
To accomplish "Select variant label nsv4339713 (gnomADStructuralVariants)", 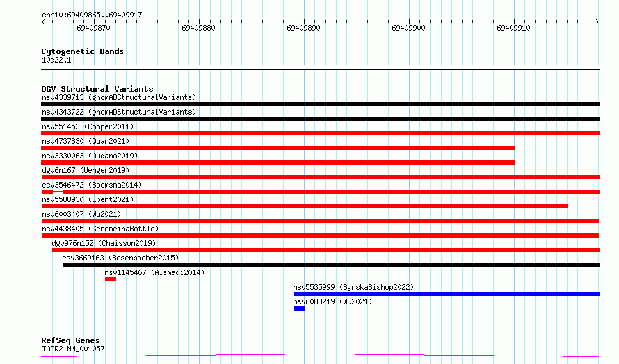I will (119, 97).
